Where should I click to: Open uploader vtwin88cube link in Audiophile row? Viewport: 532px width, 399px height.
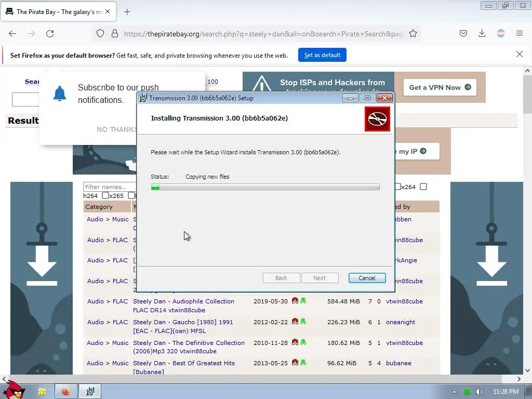[x=404, y=301]
